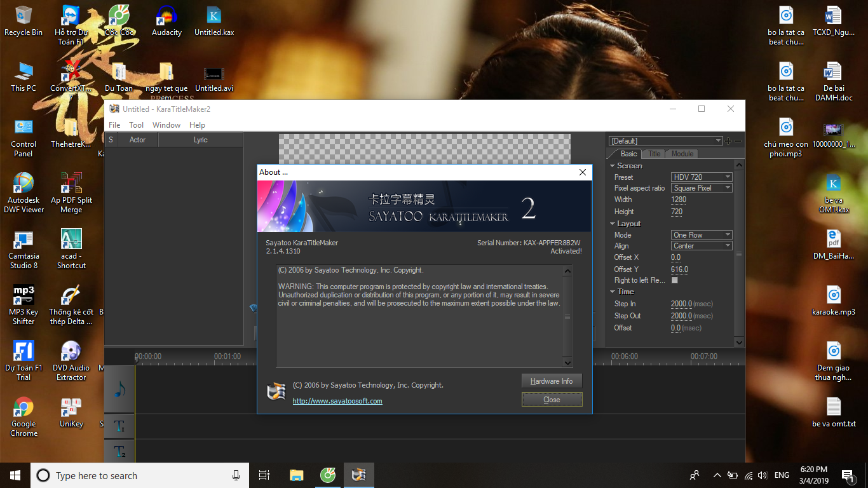Open the De bai DAMH.doc document
This screenshot has height=488, width=868.
click(x=834, y=82)
